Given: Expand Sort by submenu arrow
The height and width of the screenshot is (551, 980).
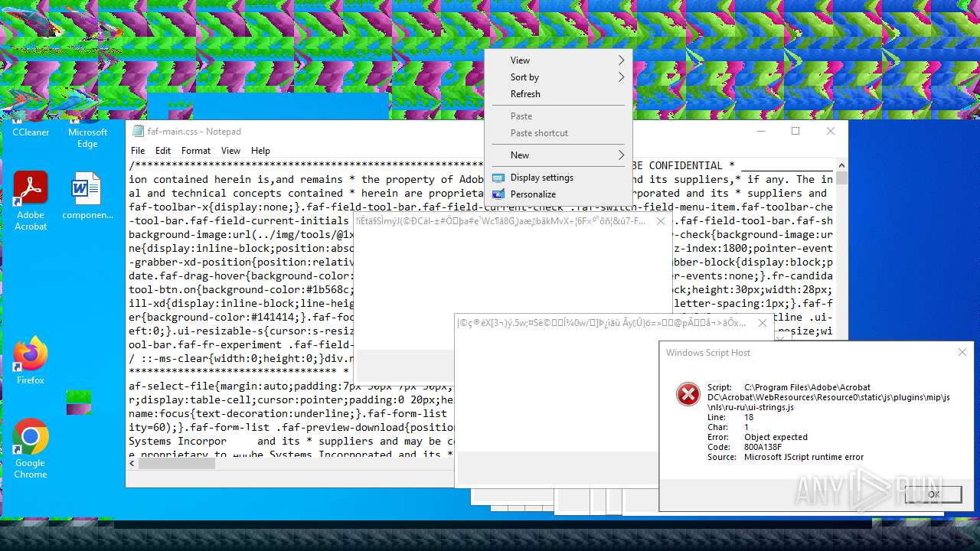Looking at the screenshot, I should click(x=621, y=77).
